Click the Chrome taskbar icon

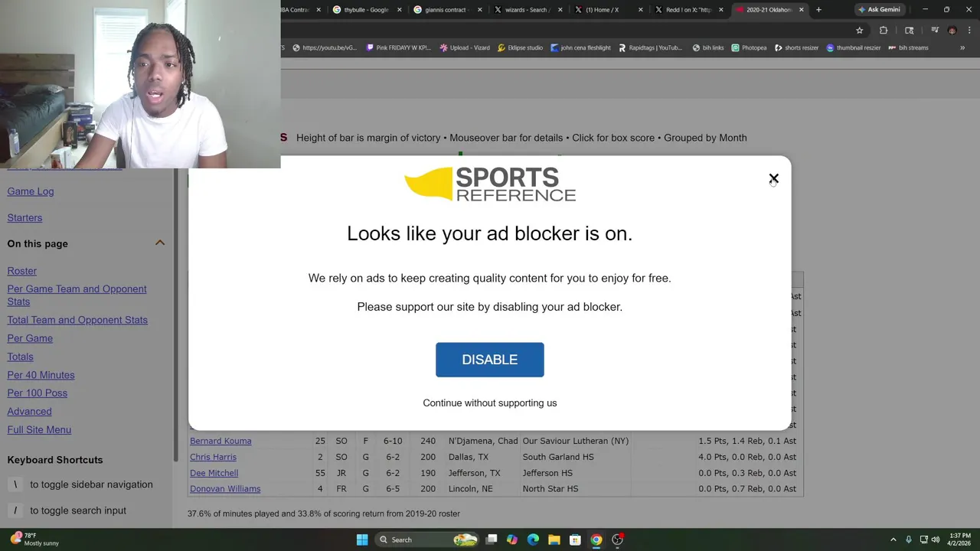(x=596, y=540)
